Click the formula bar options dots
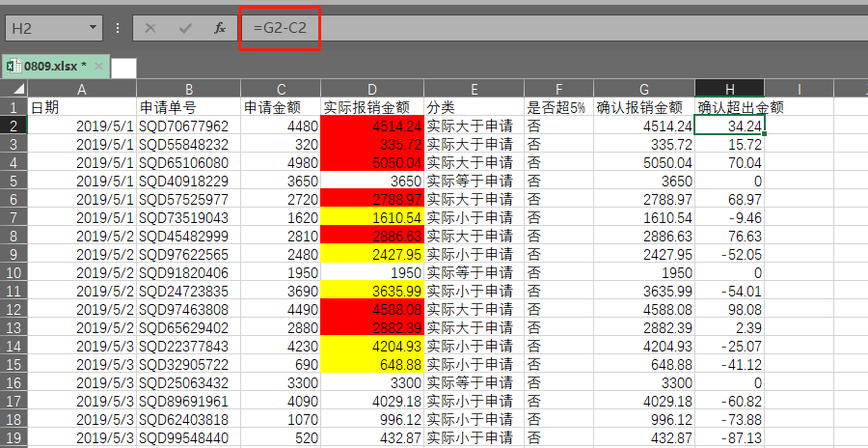 tap(118, 28)
